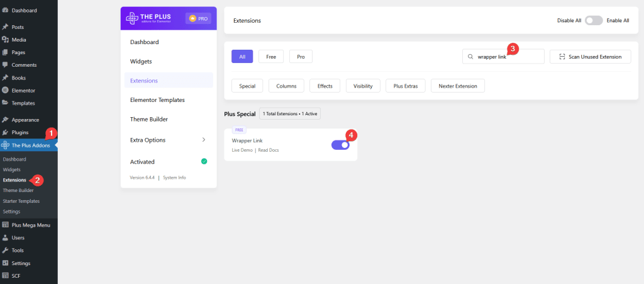Click the Plugins plug icon

(x=5, y=132)
